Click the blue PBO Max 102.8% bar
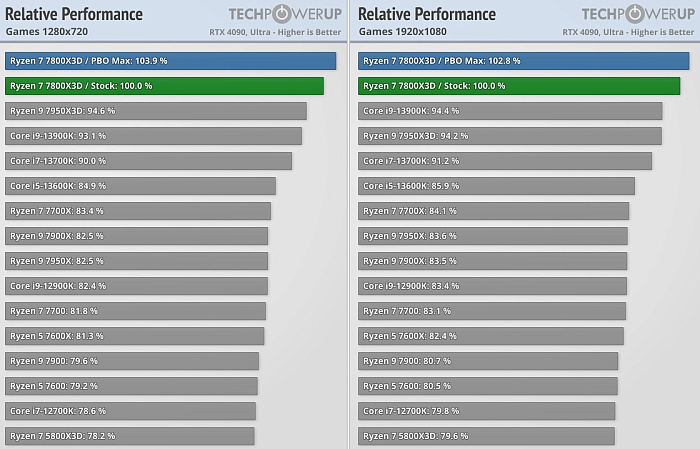700x449 pixels. tap(523, 61)
